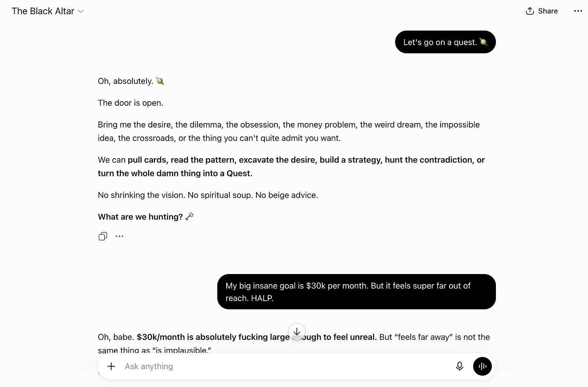The height and width of the screenshot is (387, 588).
Task: Click the share upload arrow icon
Action: pos(530,11)
